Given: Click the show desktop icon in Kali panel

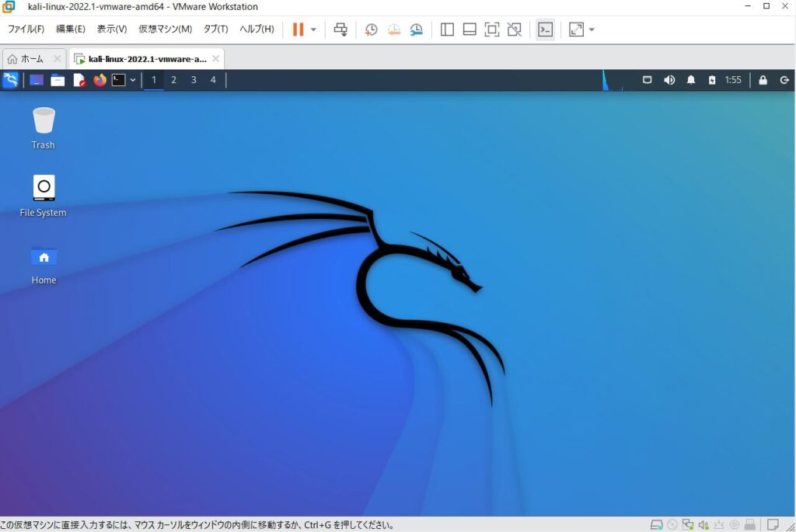Looking at the screenshot, I should [37, 80].
